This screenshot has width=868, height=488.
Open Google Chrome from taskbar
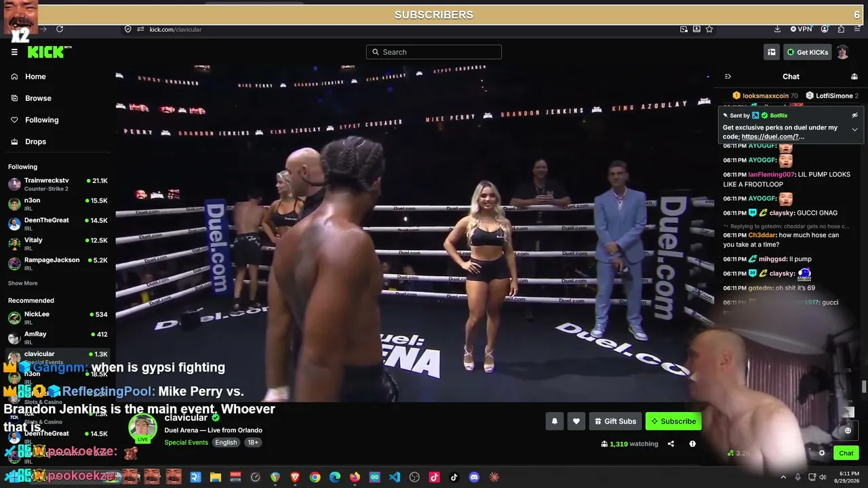tap(315, 477)
